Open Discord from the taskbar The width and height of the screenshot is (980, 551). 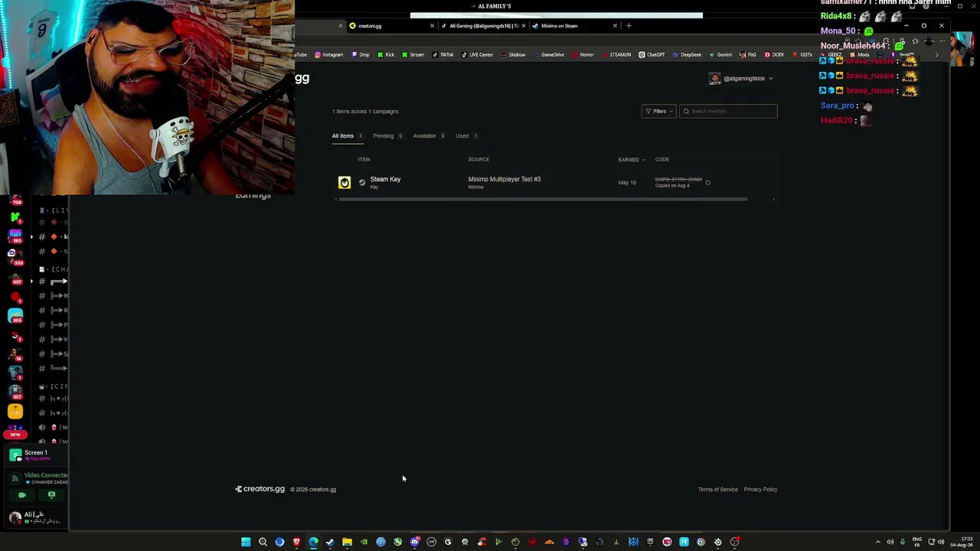point(414,542)
